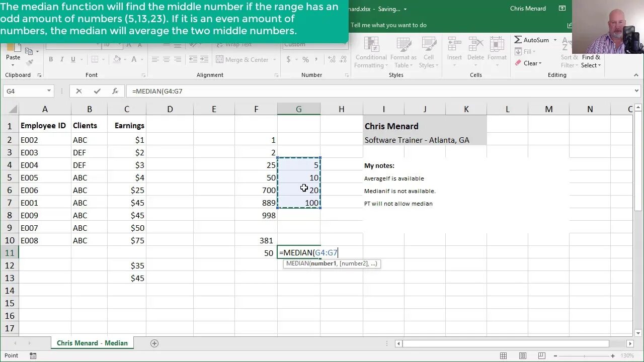644x362 pixels.
Task: Switch to Page Layout view
Action: click(x=523, y=356)
